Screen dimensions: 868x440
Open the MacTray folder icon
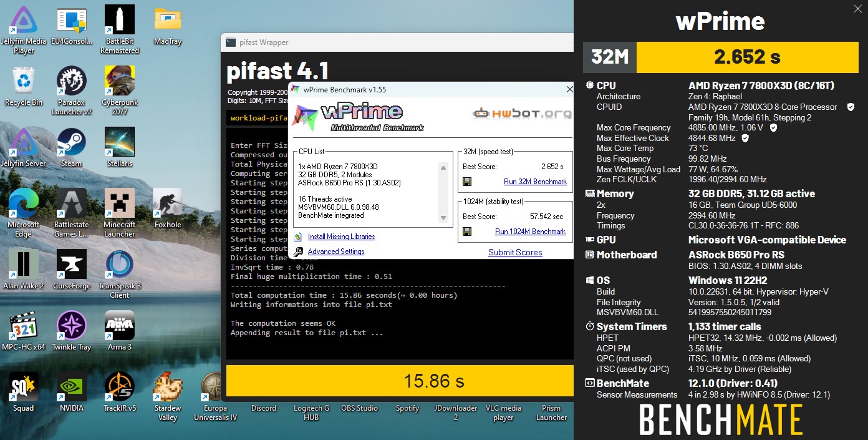[168, 27]
